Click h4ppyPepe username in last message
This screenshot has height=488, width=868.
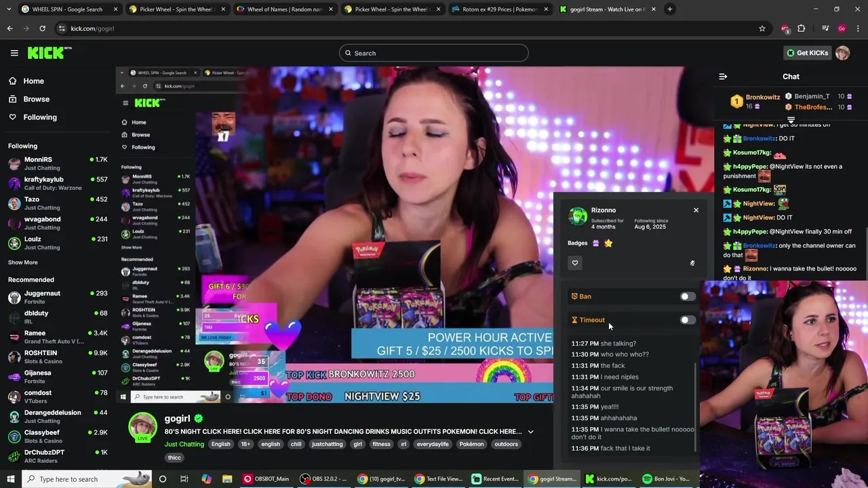point(750,232)
